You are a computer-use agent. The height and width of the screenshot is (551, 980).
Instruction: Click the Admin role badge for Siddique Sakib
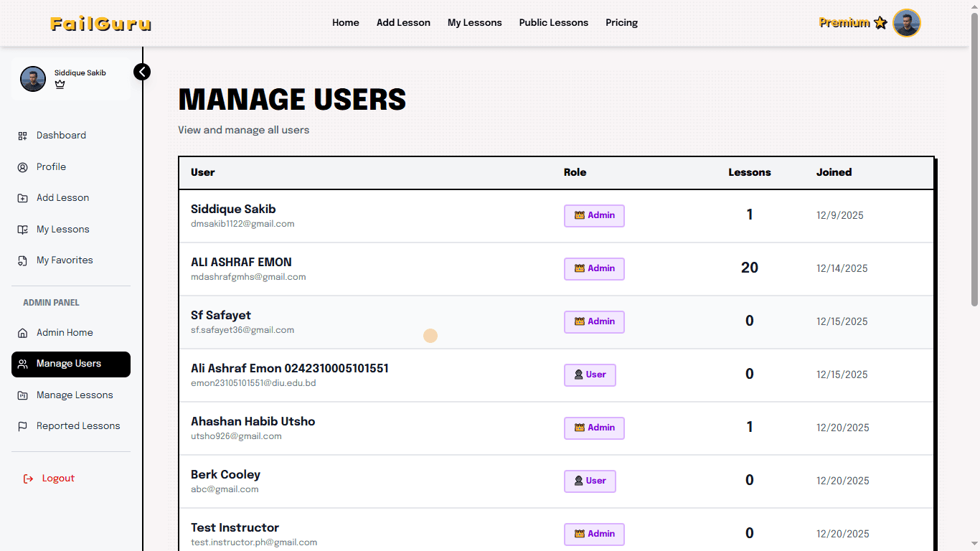tap(594, 216)
